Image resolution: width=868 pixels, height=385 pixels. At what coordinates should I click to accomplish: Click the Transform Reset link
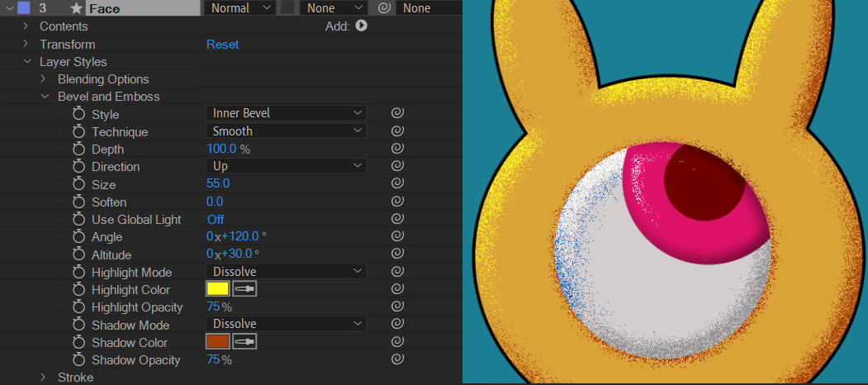[222, 45]
